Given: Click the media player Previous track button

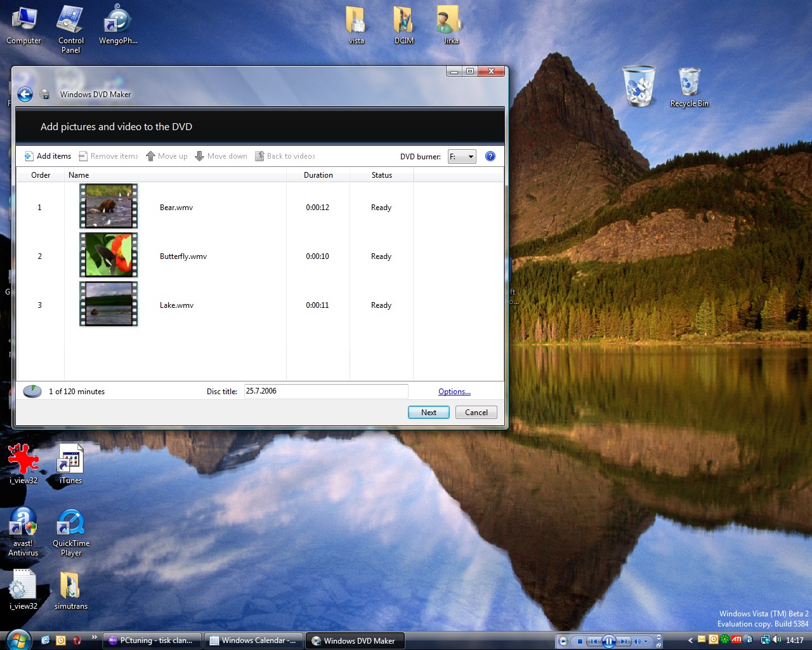Looking at the screenshot, I should click(594, 641).
